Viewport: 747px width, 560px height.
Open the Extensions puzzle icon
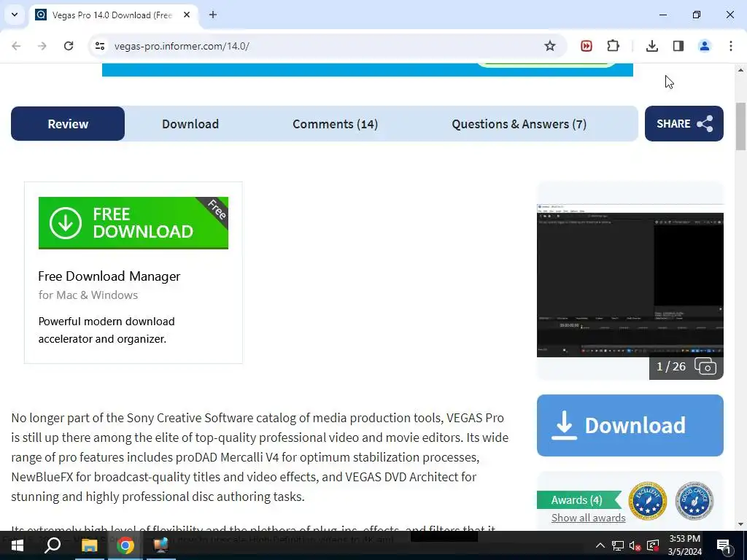(x=613, y=46)
